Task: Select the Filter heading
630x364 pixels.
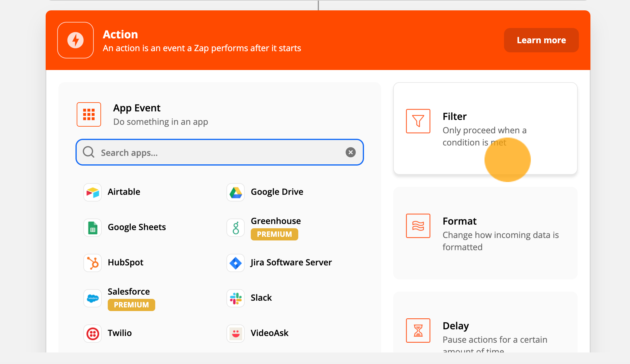Action: pyautogui.click(x=455, y=117)
